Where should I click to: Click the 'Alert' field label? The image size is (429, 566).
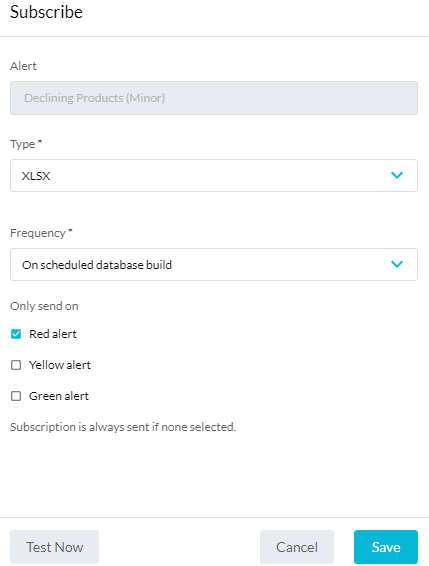click(x=23, y=66)
